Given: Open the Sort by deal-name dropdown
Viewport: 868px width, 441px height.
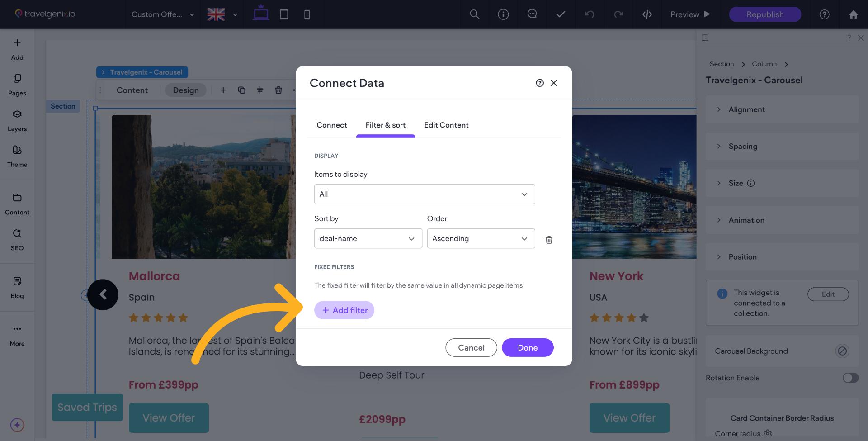Looking at the screenshot, I should (x=368, y=238).
